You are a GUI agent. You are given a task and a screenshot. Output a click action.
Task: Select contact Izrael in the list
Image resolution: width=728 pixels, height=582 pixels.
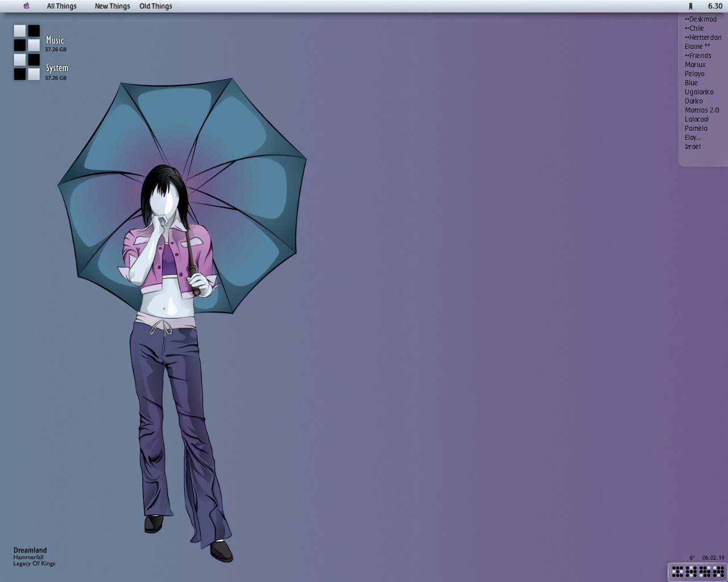tap(693, 147)
